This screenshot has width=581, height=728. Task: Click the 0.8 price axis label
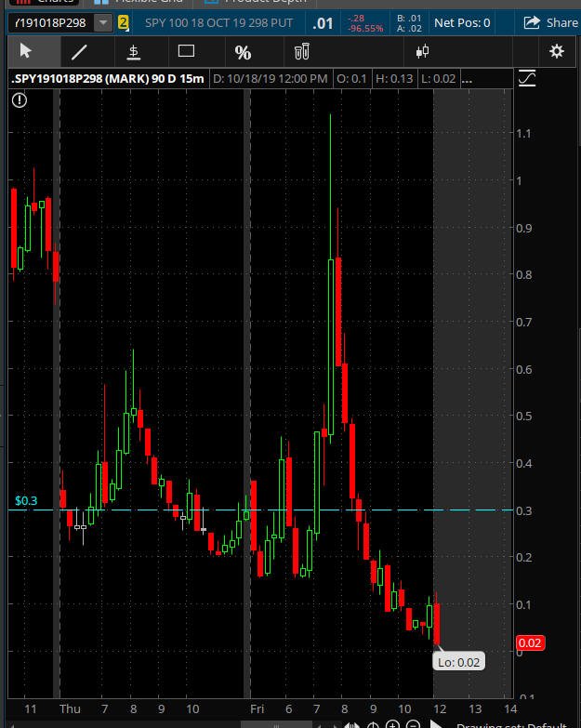524,274
